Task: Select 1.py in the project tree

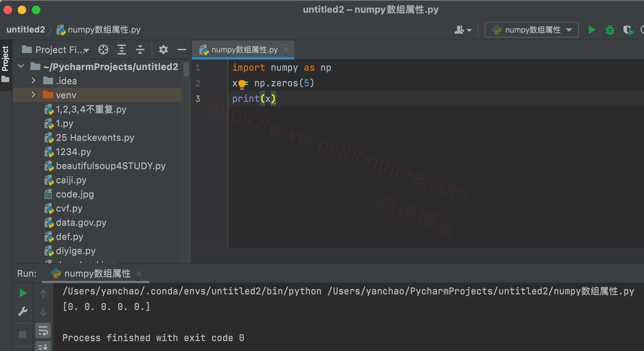Action: (64, 123)
